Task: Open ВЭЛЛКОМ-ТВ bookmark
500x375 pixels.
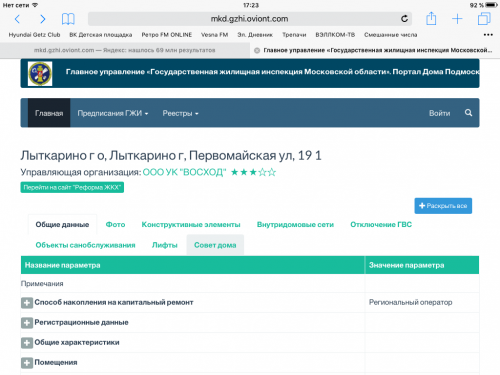Action: [x=335, y=35]
